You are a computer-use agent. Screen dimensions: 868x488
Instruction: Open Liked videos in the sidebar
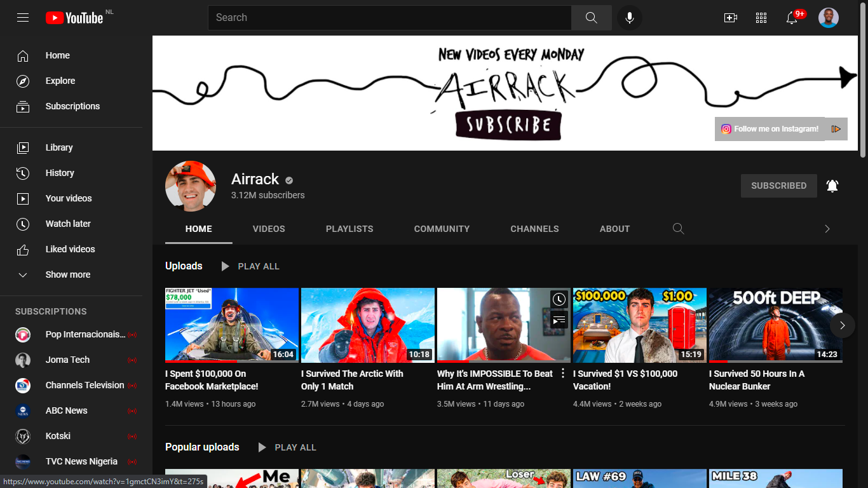tap(71, 249)
